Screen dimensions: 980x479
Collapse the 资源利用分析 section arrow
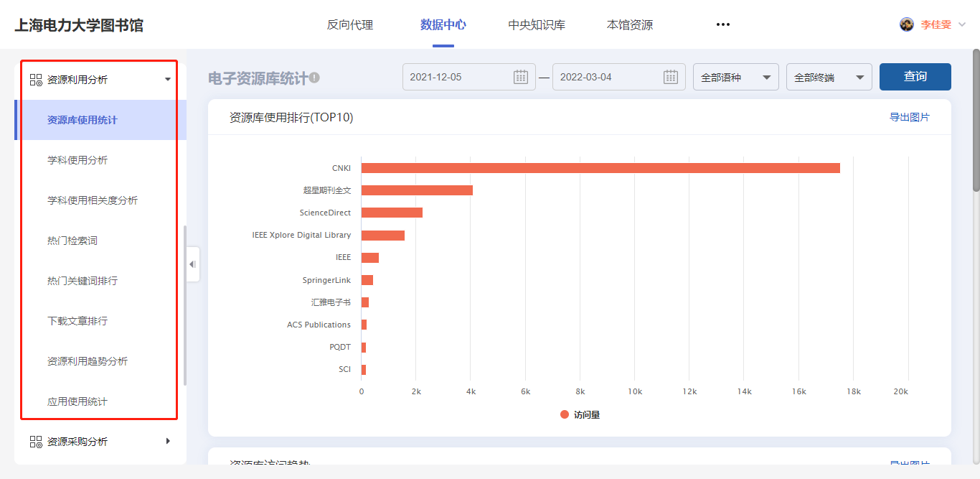click(168, 80)
